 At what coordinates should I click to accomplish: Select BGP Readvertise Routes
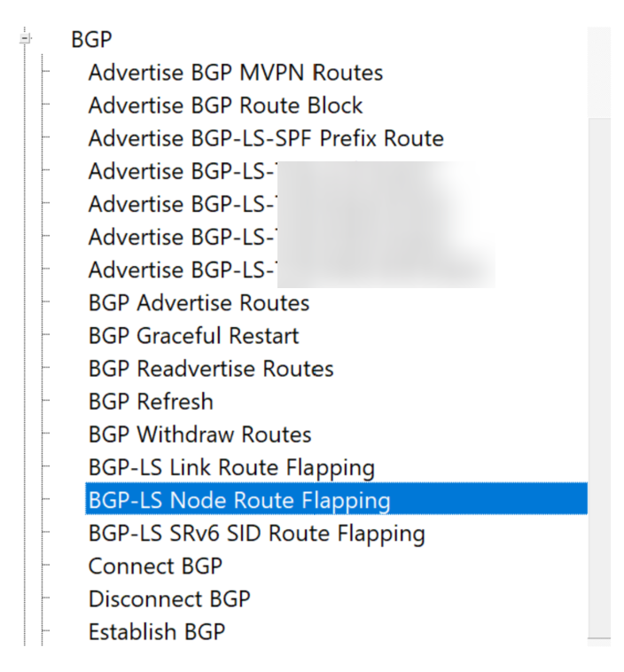coord(211,369)
